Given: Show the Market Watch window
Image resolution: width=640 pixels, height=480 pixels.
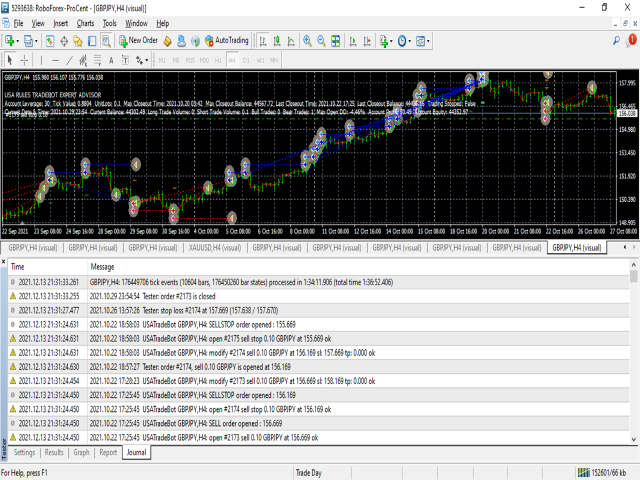Looking at the screenshot, I should 50,41.
